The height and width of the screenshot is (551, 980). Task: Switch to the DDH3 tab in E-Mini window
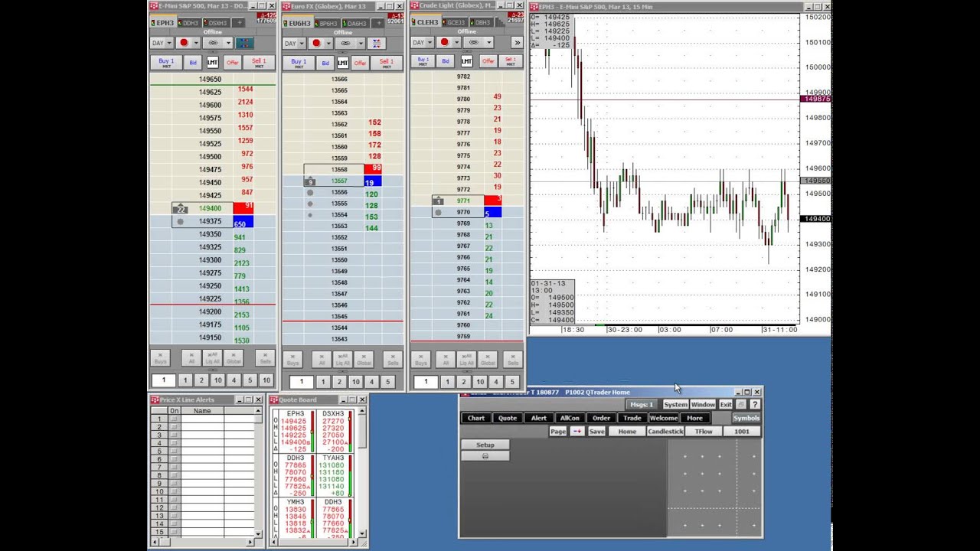coord(188,23)
